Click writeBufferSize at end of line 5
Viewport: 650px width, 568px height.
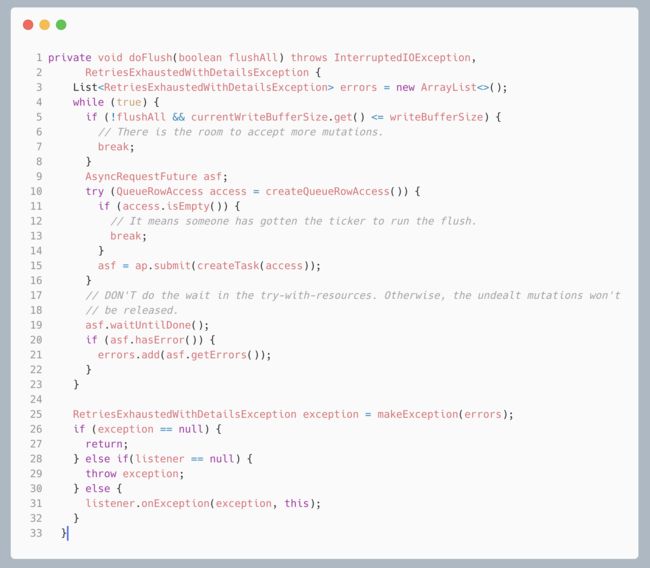coord(436,117)
